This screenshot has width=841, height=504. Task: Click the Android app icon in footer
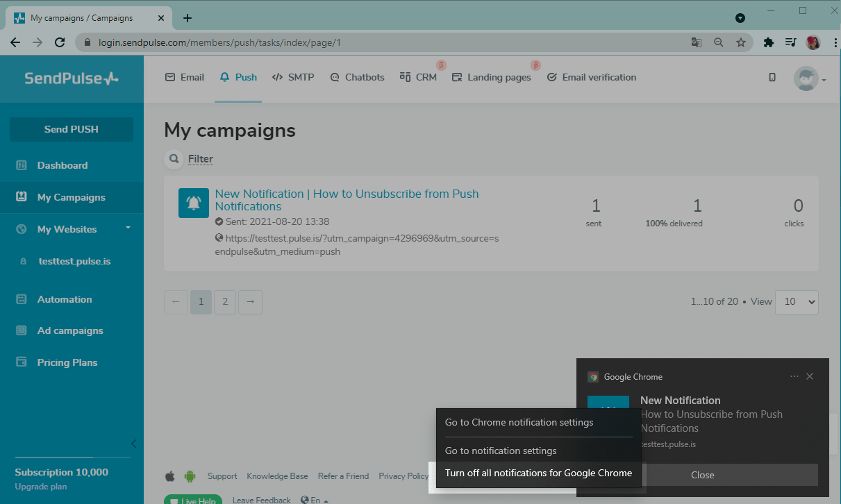[x=190, y=476]
